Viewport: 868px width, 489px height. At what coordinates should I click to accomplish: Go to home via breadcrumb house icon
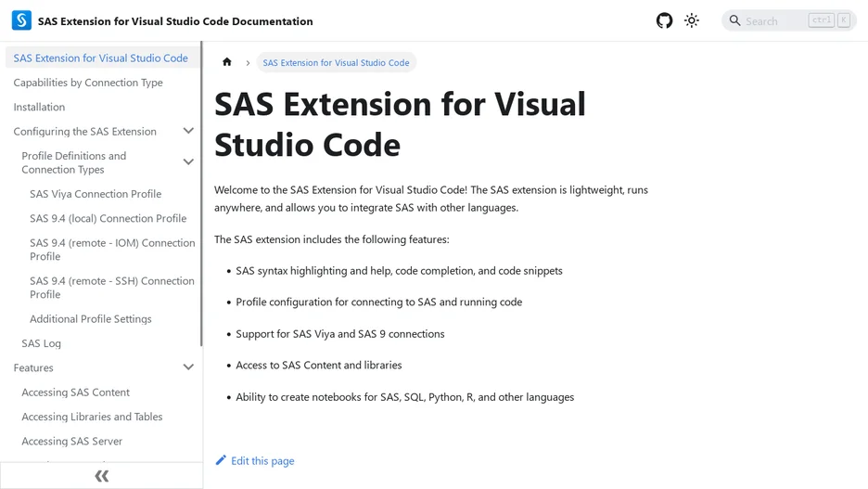(227, 62)
